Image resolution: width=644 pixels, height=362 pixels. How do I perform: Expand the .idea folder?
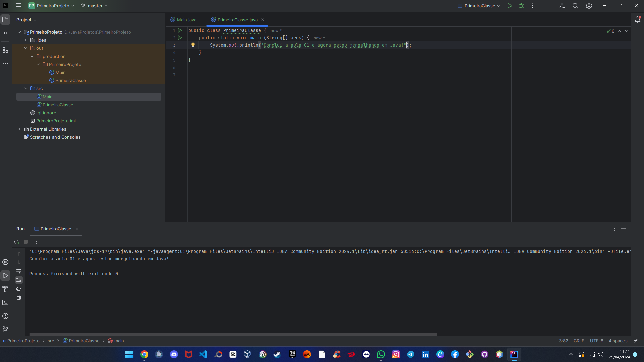click(26, 40)
